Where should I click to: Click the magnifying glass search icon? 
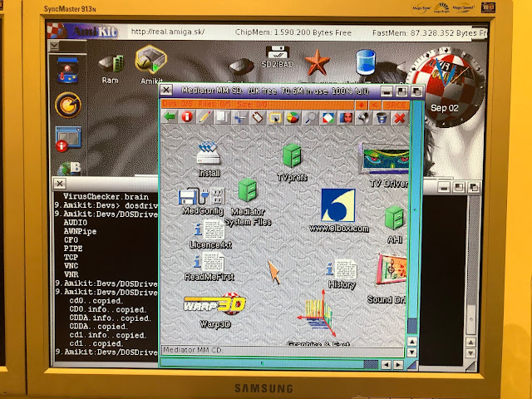(310, 118)
